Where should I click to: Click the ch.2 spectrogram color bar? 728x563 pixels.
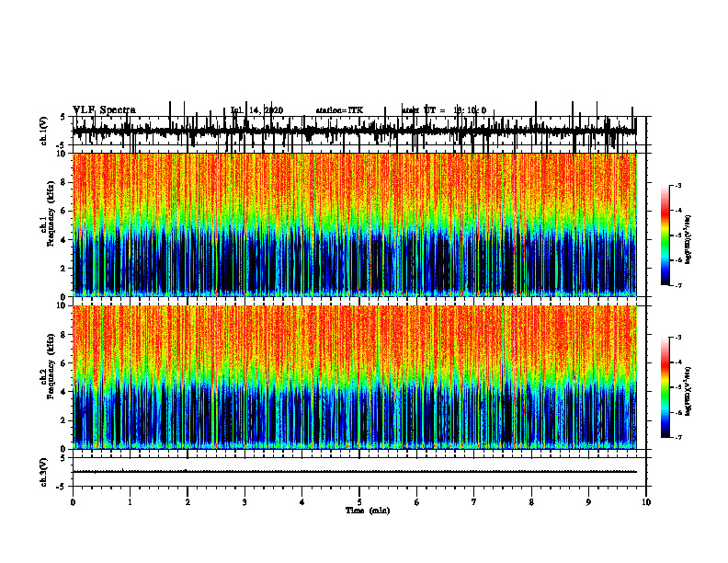pyautogui.click(x=665, y=387)
